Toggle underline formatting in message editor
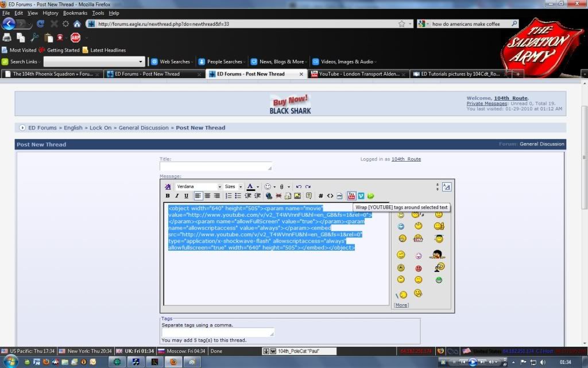The image size is (588, 368). [x=186, y=196]
